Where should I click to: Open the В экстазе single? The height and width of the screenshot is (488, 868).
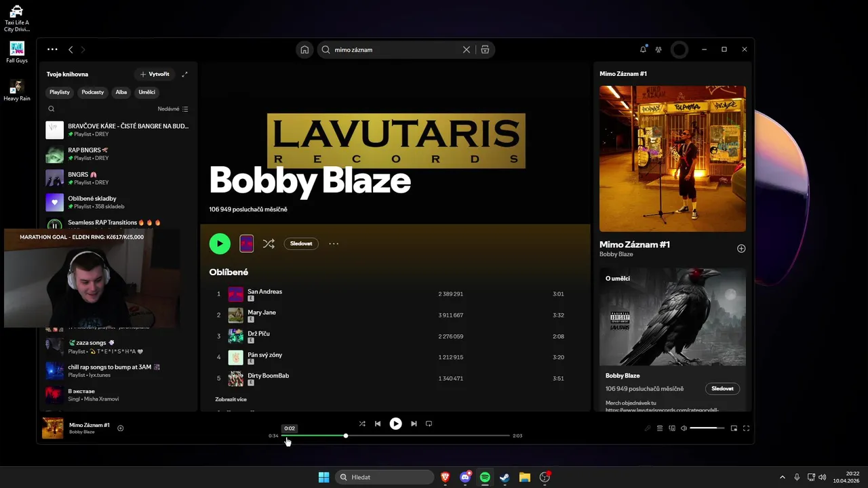118,394
